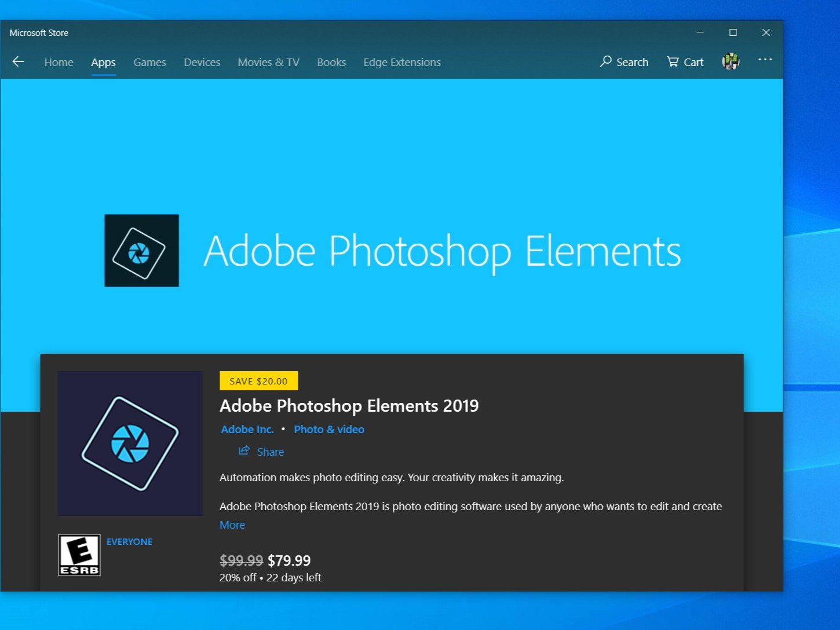Click the EVERYONE rating link
This screenshot has height=630, width=840.
coord(129,541)
